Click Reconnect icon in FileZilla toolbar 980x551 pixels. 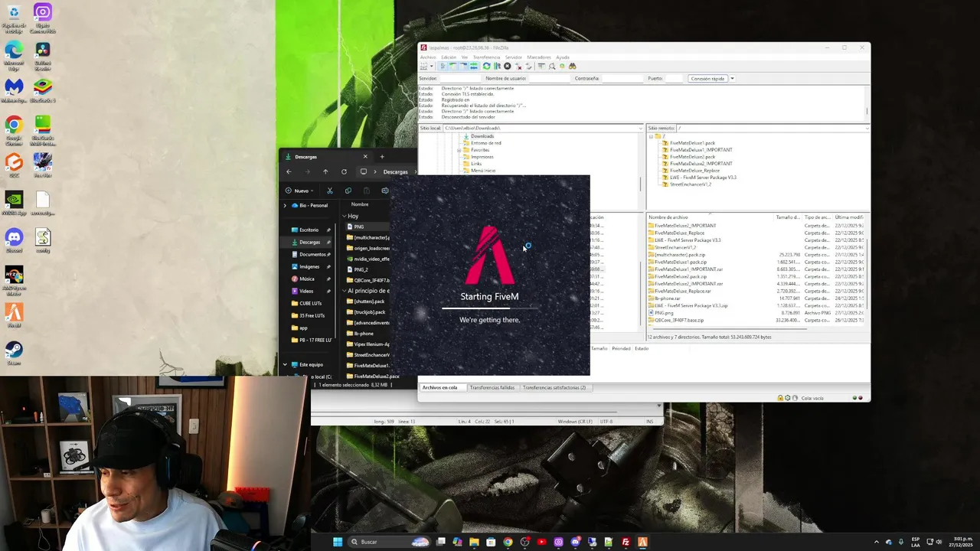528,66
